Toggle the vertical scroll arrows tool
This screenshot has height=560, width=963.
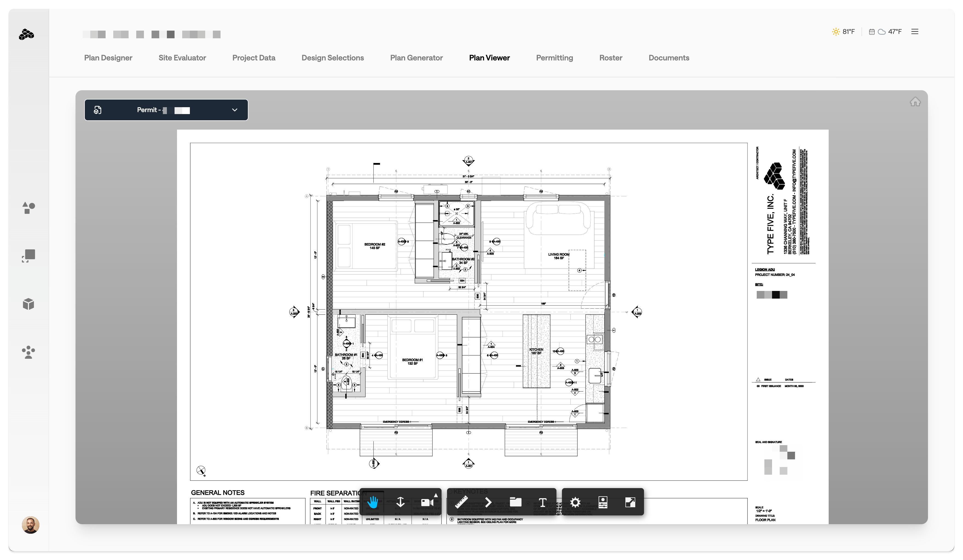point(401,502)
